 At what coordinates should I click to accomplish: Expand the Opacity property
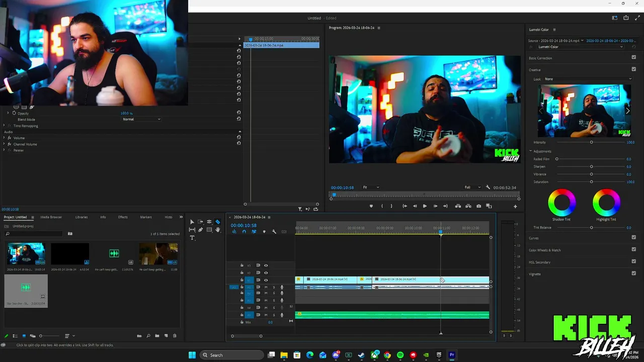pyautogui.click(x=8, y=113)
